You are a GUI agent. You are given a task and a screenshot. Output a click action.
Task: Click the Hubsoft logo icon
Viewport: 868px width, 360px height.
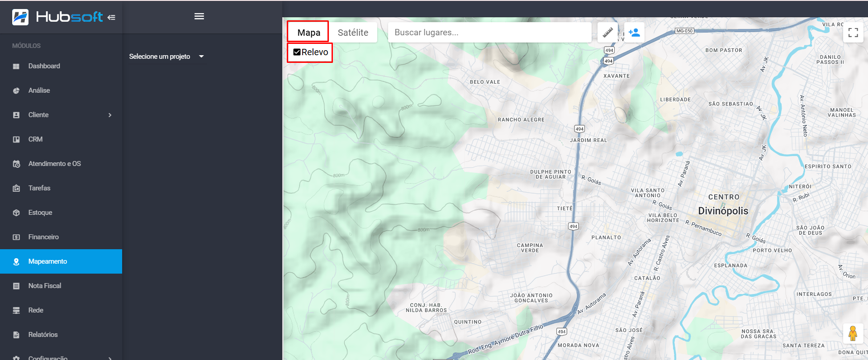pos(20,17)
